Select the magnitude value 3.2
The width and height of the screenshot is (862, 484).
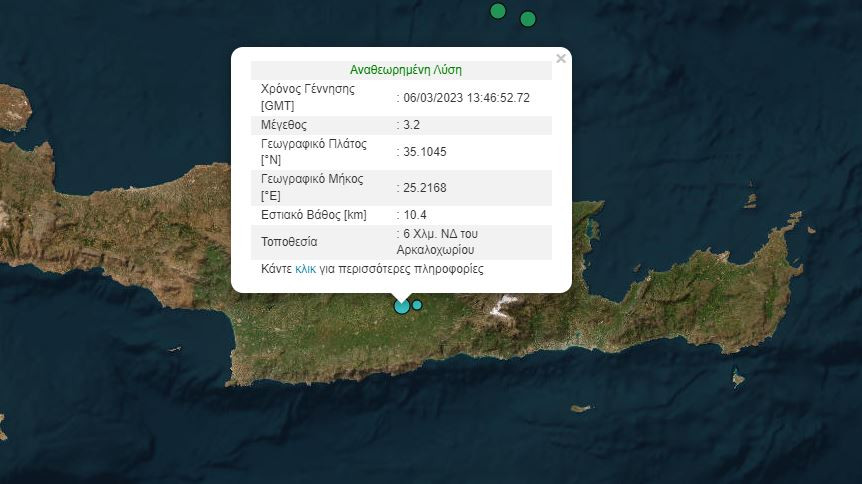click(x=411, y=125)
